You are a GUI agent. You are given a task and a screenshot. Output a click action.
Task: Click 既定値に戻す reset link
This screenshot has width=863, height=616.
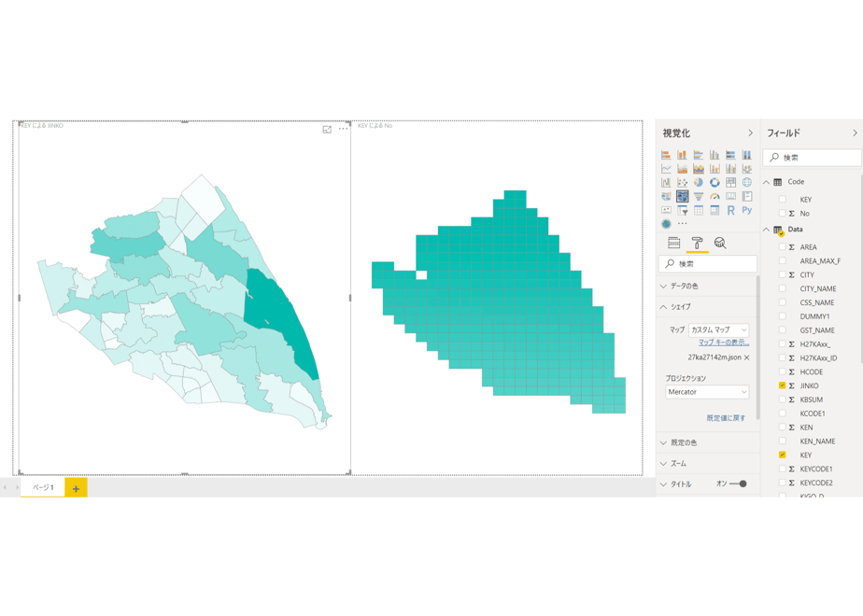click(x=726, y=418)
